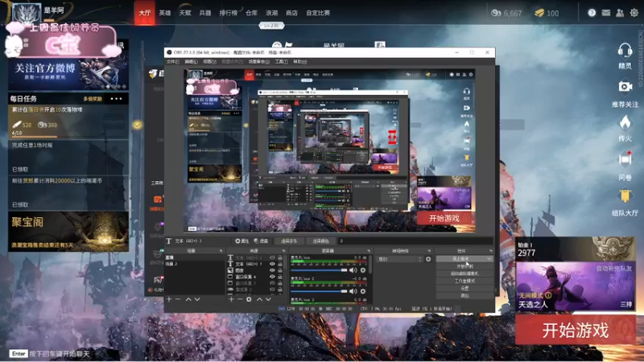
Task: Click the gold ticket currency 100 icon
Action: [539, 13]
